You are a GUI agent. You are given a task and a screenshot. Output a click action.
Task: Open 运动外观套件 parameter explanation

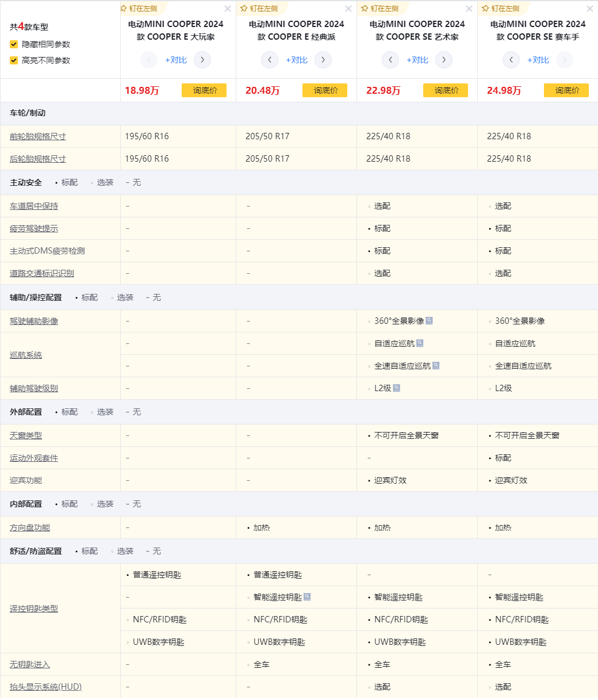click(x=34, y=458)
